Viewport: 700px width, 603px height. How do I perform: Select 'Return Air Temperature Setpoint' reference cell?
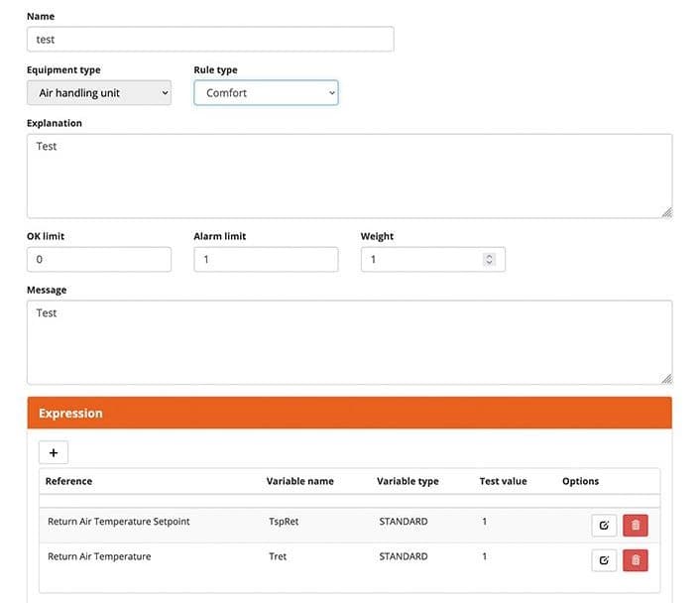[119, 522]
